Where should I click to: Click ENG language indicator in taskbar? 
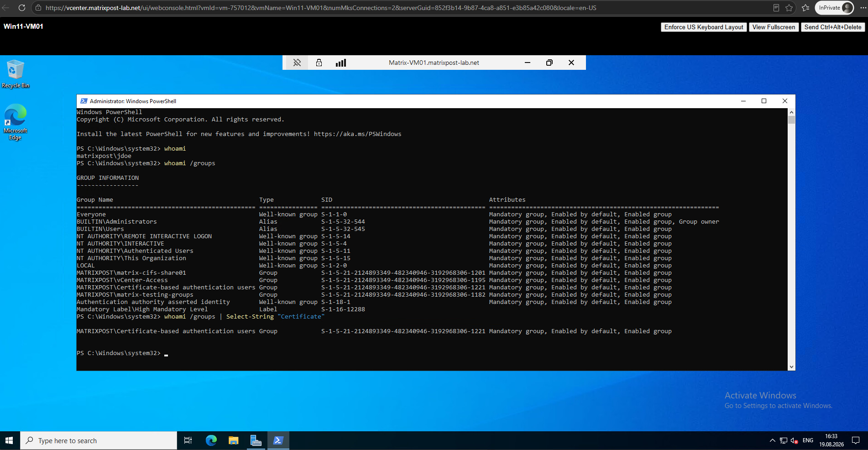pos(808,440)
